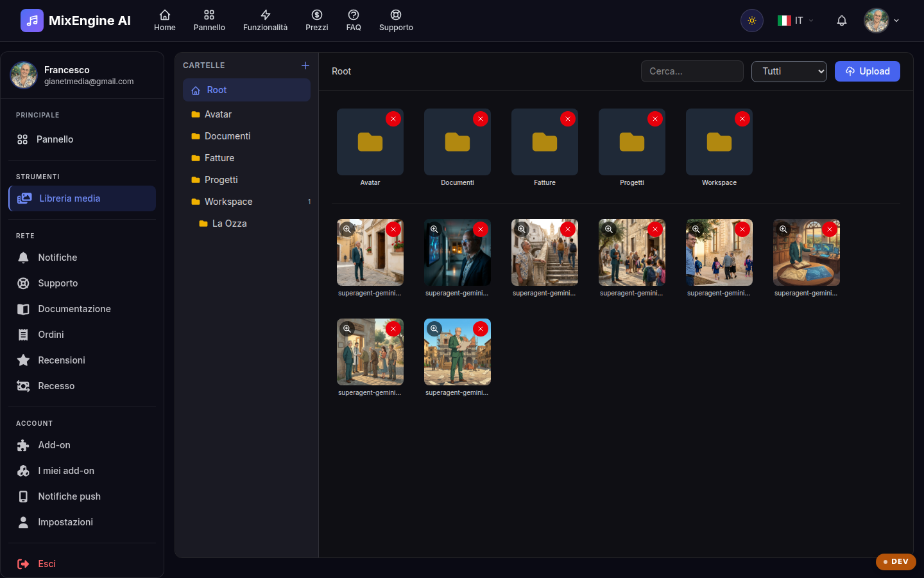Zoom the first image in second row

[347, 329]
